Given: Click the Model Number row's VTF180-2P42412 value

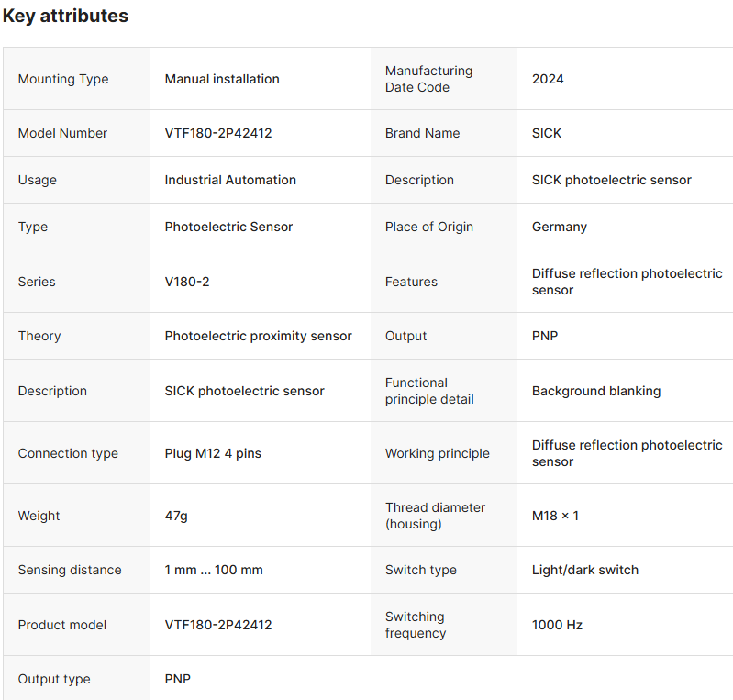Looking at the screenshot, I should coord(218,133).
